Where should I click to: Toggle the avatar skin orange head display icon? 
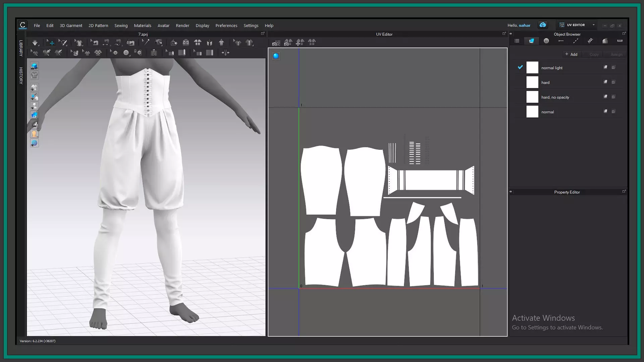[x=34, y=134]
